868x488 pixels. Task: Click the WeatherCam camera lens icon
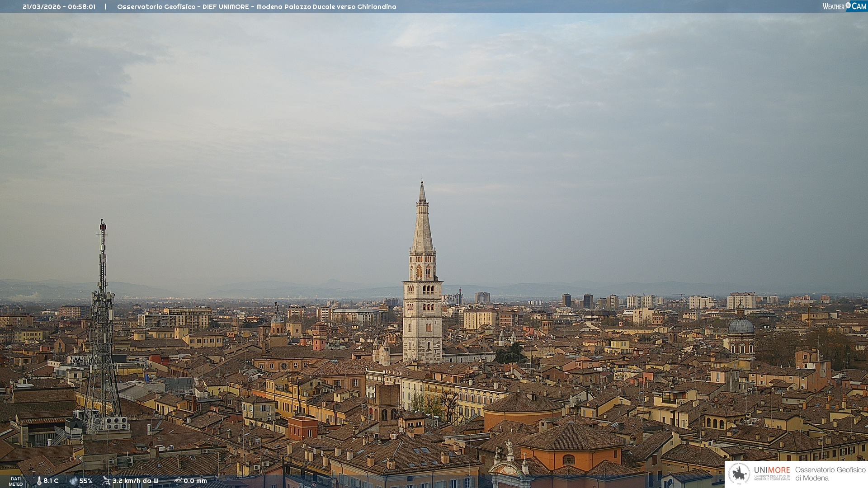pyautogui.click(x=848, y=5)
